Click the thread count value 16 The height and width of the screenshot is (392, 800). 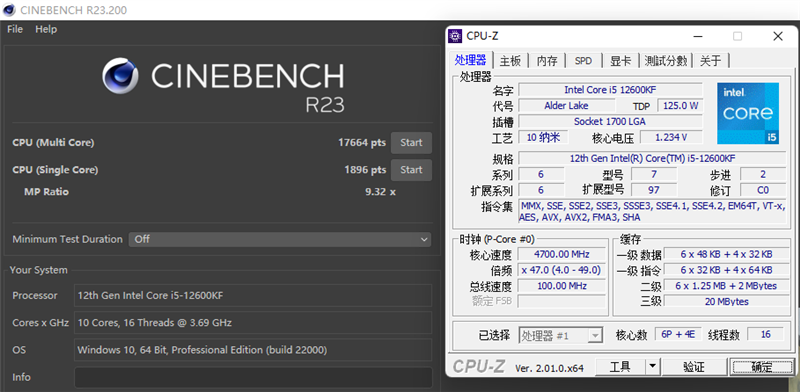point(765,334)
